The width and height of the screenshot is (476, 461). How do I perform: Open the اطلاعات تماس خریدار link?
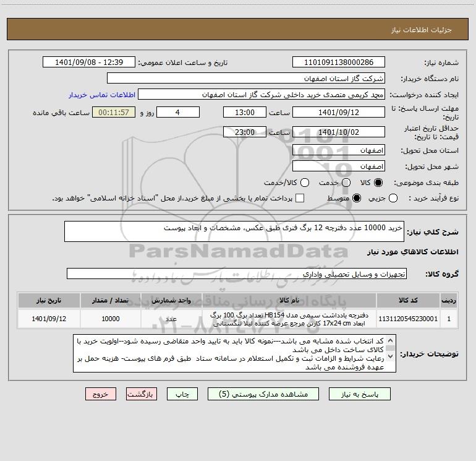(x=102, y=95)
